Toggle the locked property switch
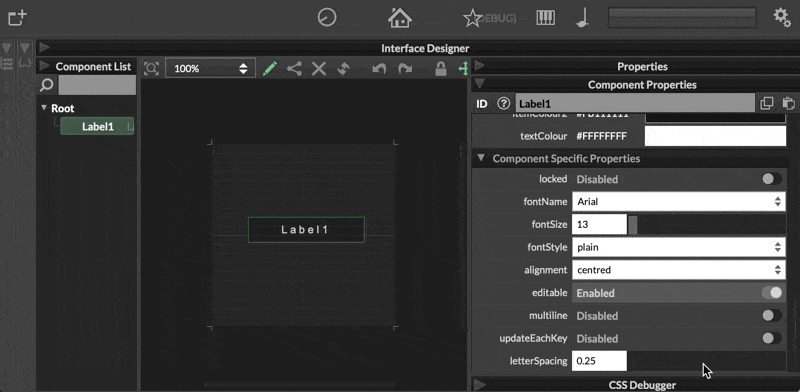 [771, 179]
